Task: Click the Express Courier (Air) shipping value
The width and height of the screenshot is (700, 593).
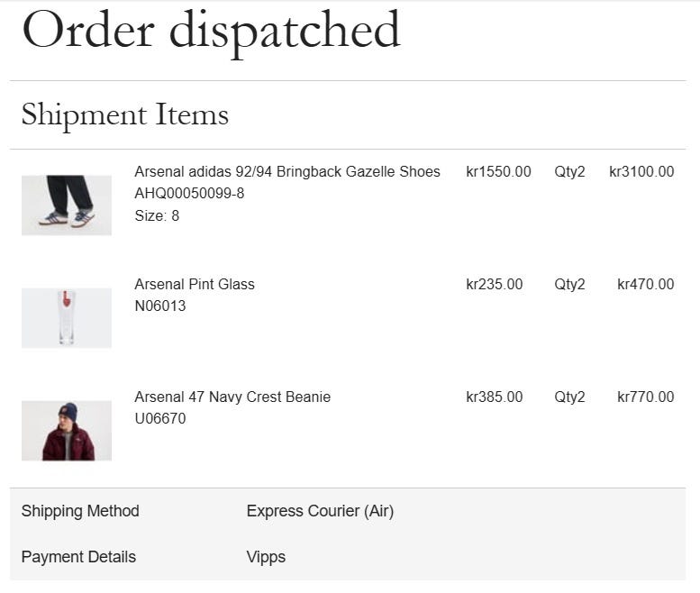Action: (x=320, y=511)
